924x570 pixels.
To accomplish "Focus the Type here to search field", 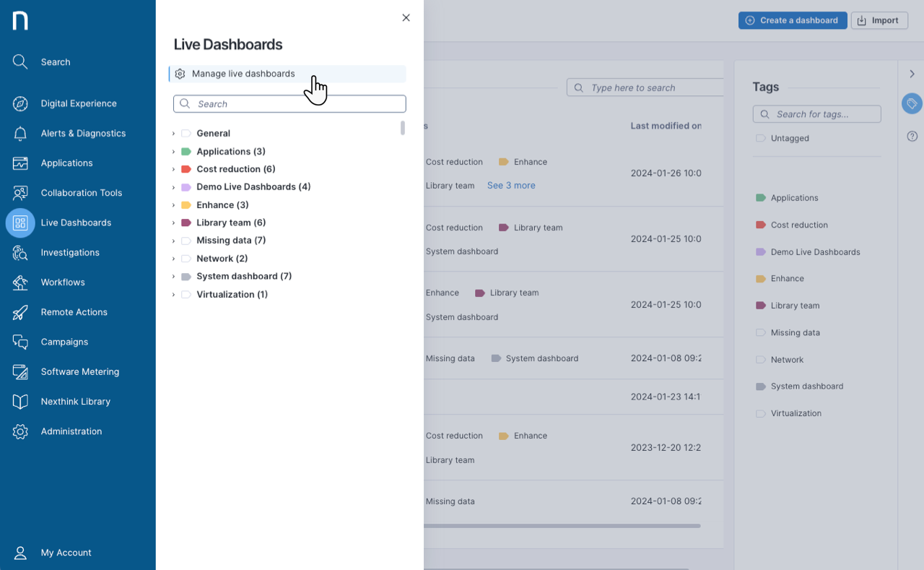I will 645,87.
